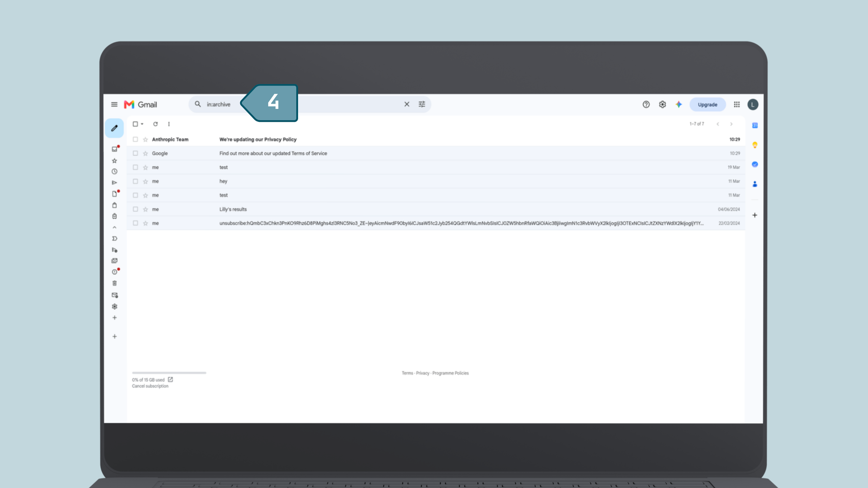Open the 'Lilly's results' email subject

233,209
